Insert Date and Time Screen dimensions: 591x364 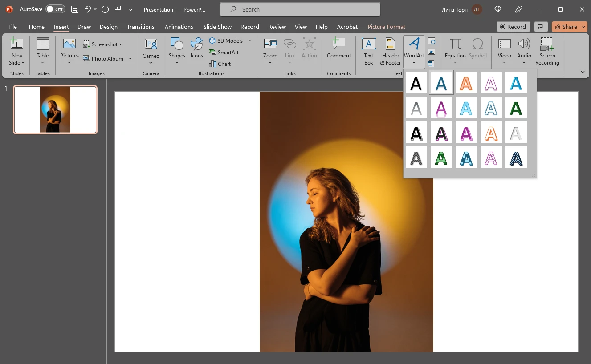point(431,40)
